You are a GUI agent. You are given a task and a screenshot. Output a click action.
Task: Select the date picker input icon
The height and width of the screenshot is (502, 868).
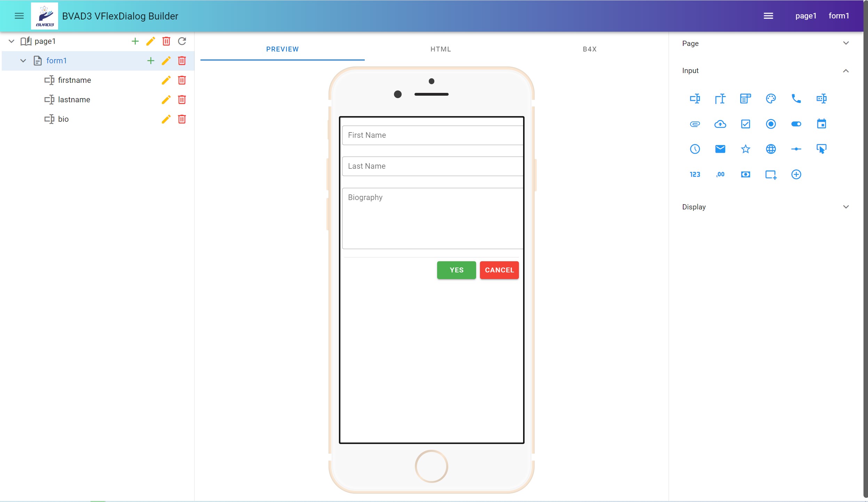coord(822,124)
